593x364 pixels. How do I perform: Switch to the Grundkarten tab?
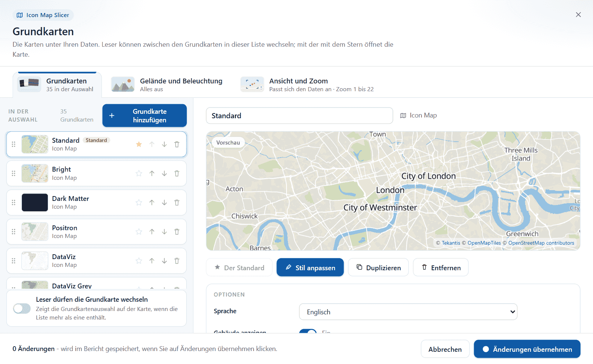tap(57, 85)
